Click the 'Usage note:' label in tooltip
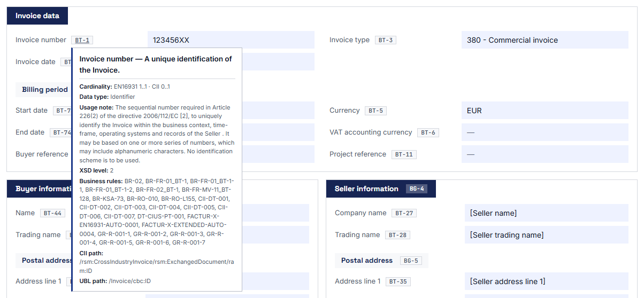 (x=96, y=107)
